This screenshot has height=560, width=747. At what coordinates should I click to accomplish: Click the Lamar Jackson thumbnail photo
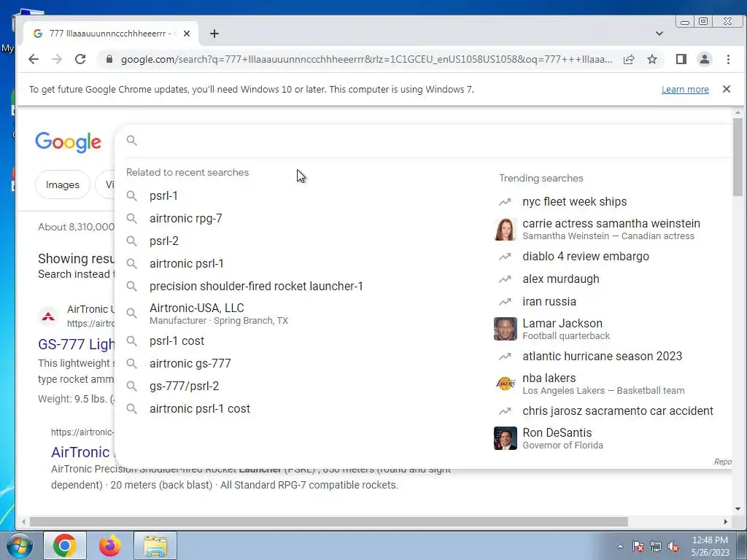[506, 329]
